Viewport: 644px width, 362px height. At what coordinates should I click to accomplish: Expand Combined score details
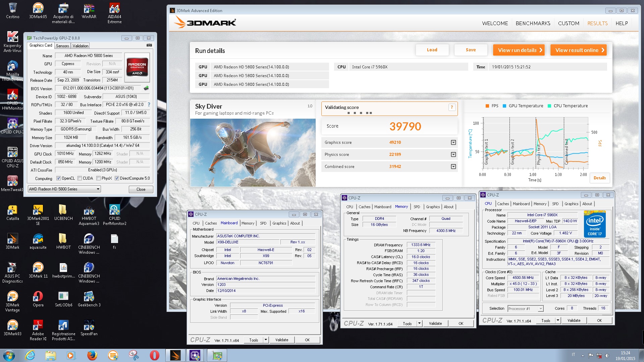(x=453, y=167)
